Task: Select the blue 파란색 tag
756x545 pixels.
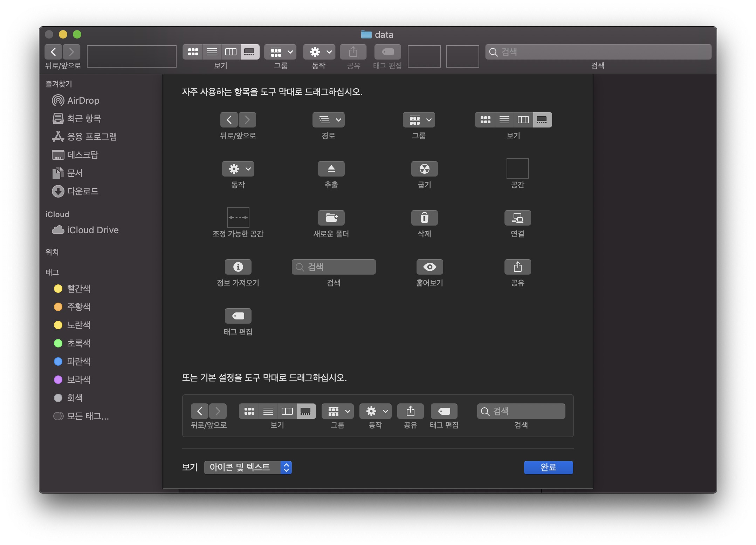Action: coord(78,361)
